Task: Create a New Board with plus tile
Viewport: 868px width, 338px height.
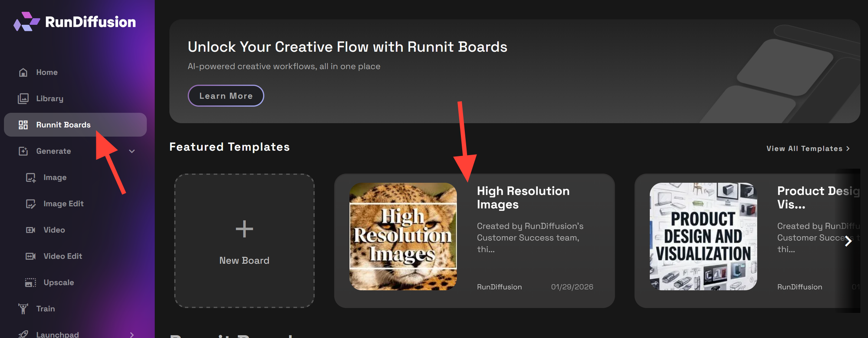Action: pos(244,241)
